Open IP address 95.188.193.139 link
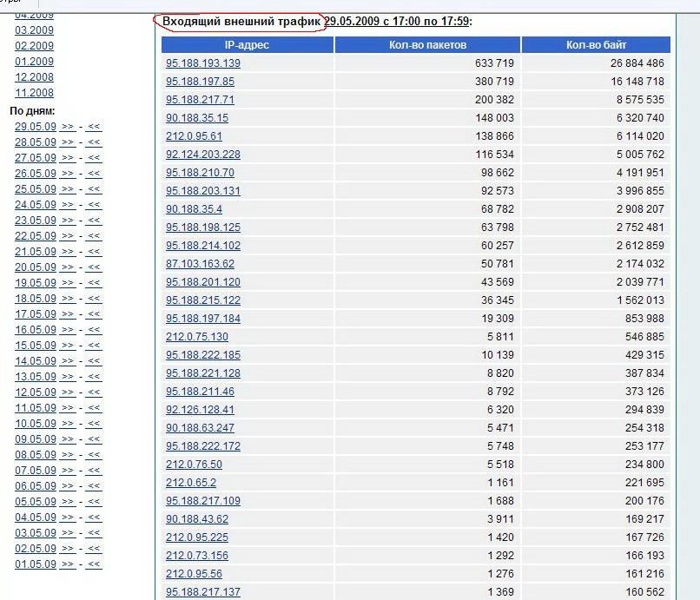 pyautogui.click(x=202, y=63)
